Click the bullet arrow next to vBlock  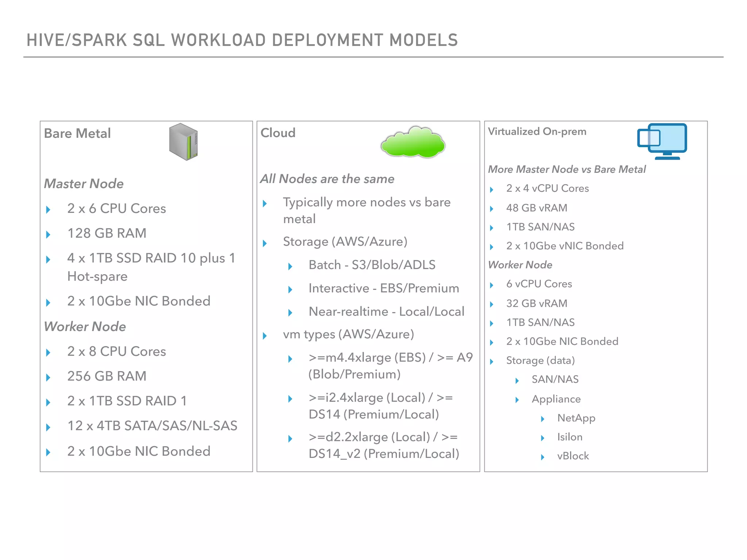(542, 457)
